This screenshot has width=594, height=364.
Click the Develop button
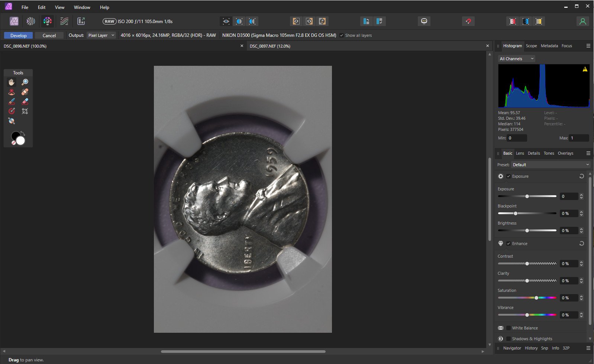pyautogui.click(x=19, y=35)
